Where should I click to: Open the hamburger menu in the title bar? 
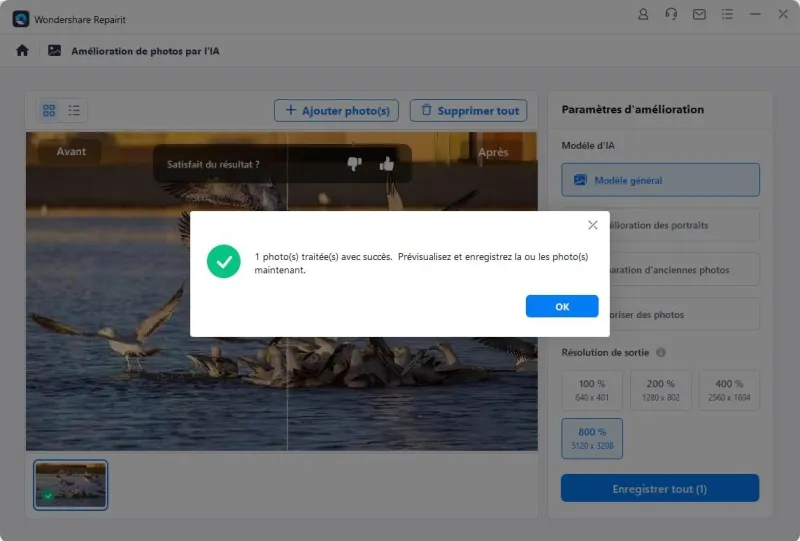[x=727, y=15]
